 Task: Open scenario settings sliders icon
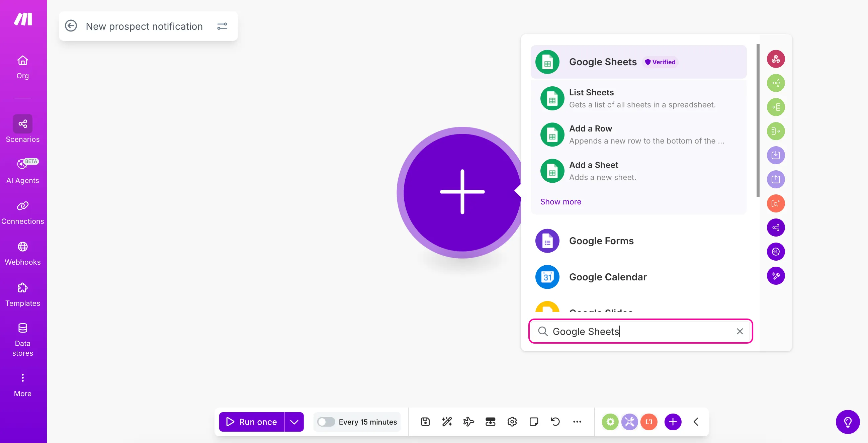coord(222,26)
